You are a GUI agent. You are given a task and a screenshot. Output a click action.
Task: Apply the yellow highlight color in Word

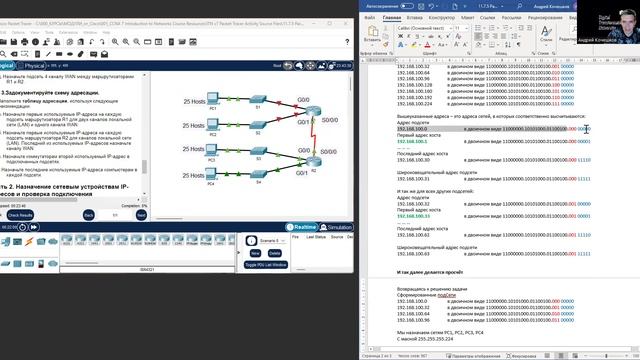click(413, 45)
